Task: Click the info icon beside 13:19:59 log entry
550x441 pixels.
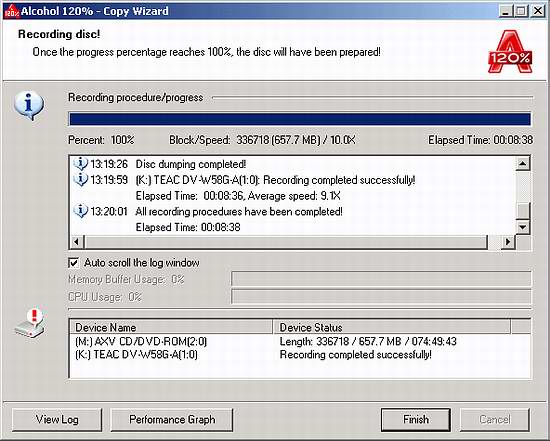Action: point(81,180)
